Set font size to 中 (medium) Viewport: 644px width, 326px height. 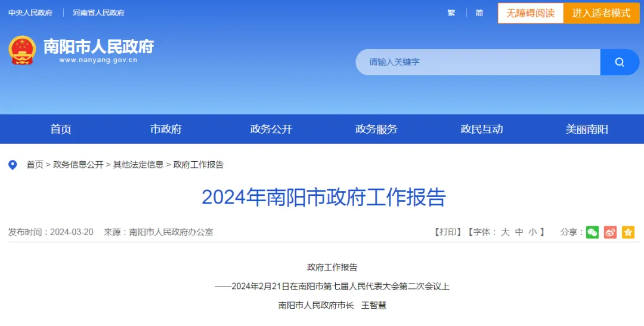click(x=519, y=232)
